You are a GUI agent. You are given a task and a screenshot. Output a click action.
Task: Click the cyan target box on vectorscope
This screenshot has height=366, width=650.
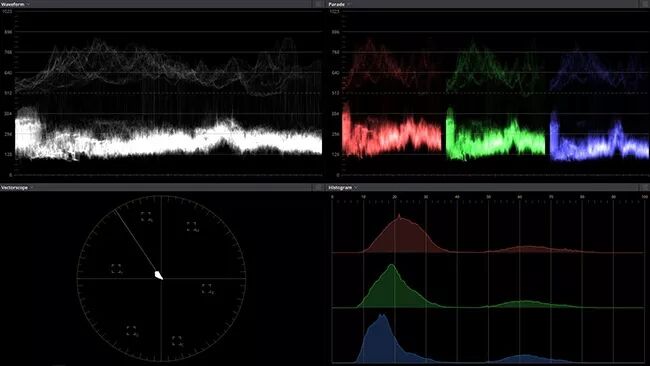[x=177, y=341]
